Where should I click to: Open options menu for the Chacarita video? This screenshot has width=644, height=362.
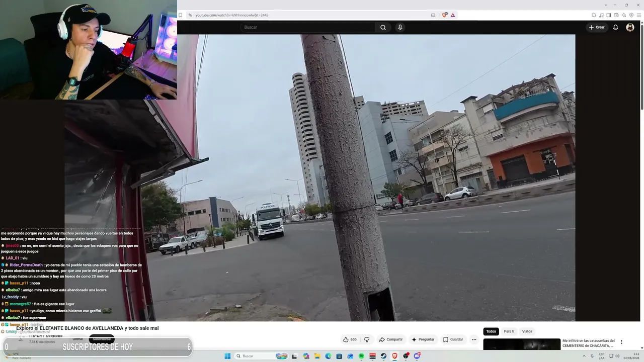tap(621, 342)
